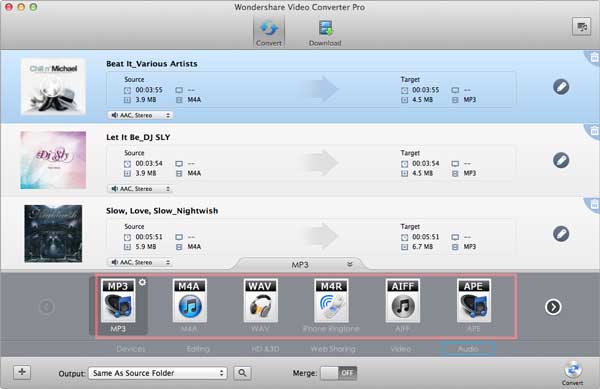Click source size 5.9 MB value
The image size is (600, 389).
[145, 247]
